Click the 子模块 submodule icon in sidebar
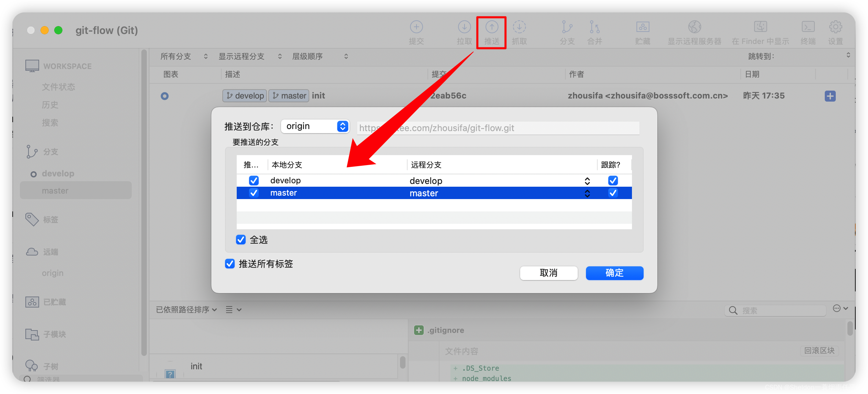The image size is (868, 394). click(32, 334)
